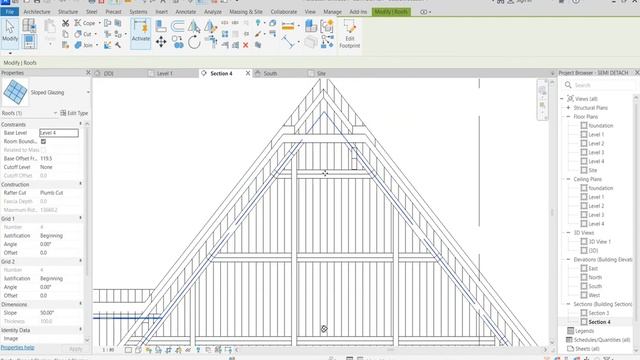Image resolution: width=640 pixels, height=360 pixels.
Task: Select the Offset tool
Action: 177,26
